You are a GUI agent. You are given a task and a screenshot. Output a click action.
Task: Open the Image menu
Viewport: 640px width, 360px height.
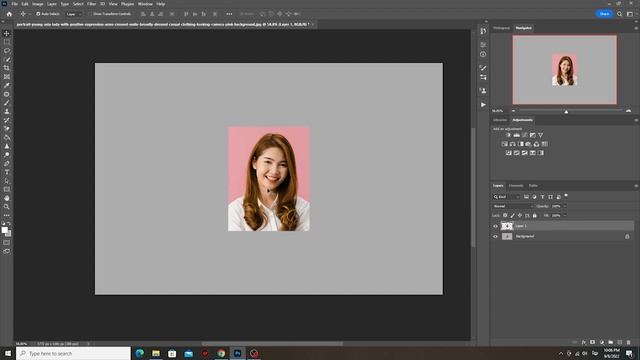tap(38, 4)
